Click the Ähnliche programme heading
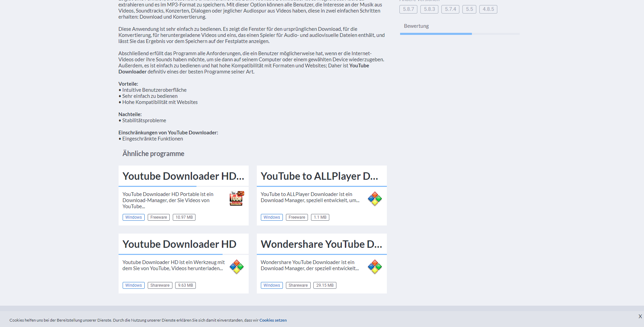This screenshot has width=644, height=327. (153, 154)
